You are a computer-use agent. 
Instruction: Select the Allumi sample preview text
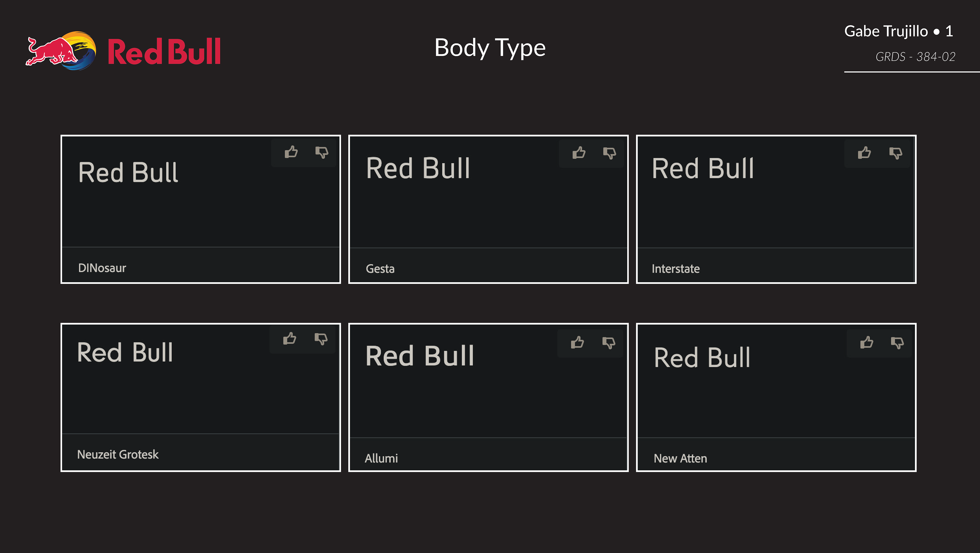click(420, 356)
